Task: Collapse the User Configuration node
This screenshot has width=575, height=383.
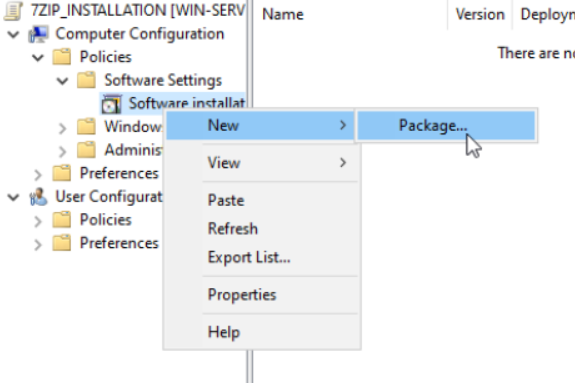Action: click(14, 197)
